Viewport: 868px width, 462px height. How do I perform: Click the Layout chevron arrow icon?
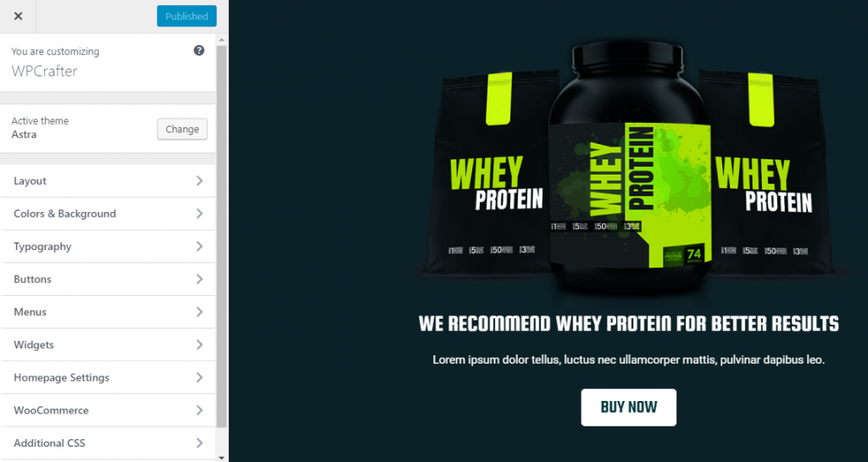click(199, 181)
